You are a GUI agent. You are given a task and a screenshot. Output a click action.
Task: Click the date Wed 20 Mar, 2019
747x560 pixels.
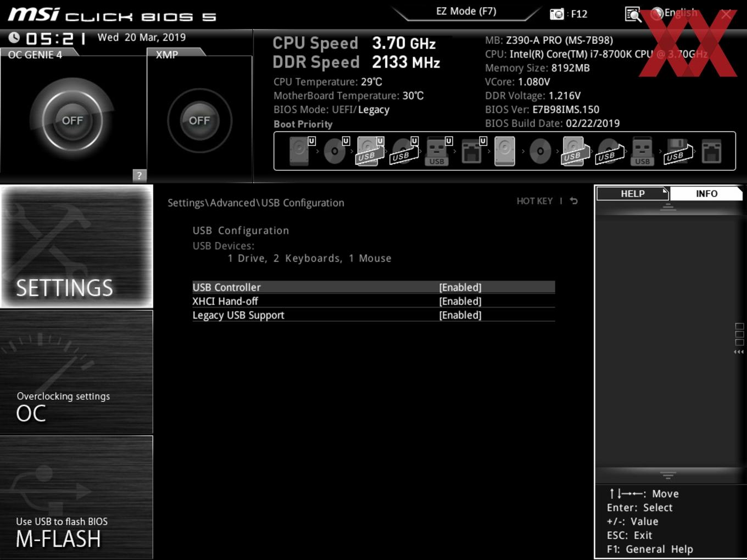[x=142, y=37]
